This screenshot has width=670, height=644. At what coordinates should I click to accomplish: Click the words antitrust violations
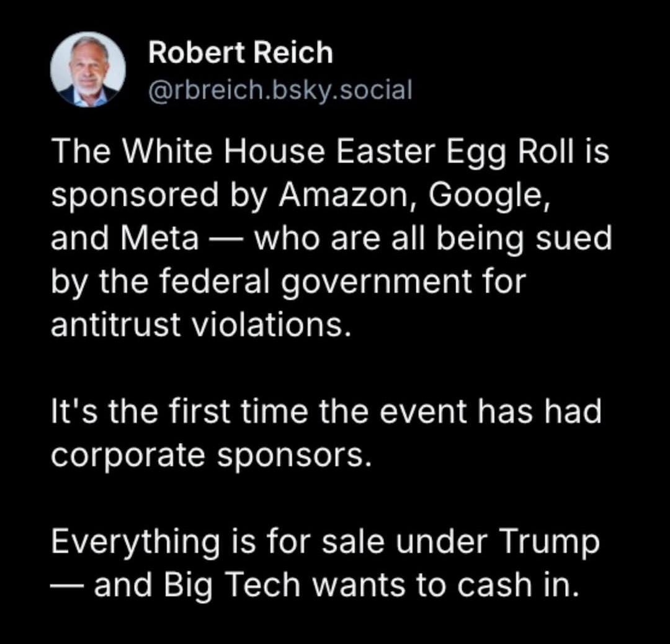[200, 324]
